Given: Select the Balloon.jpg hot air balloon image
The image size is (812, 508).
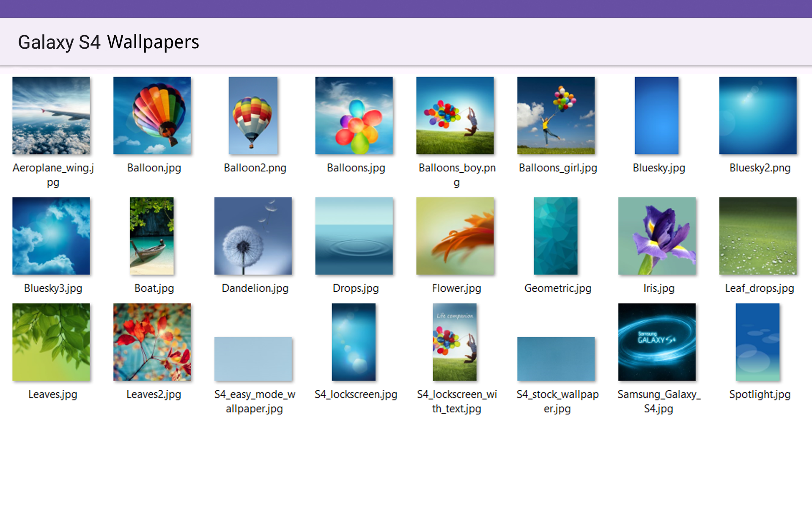Looking at the screenshot, I should (x=152, y=115).
